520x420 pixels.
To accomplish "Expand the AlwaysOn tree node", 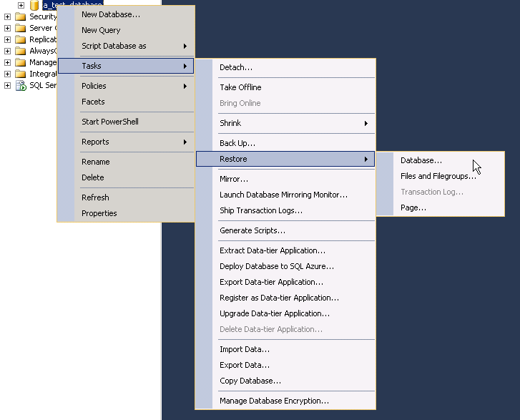I will click(x=8, y=51).
